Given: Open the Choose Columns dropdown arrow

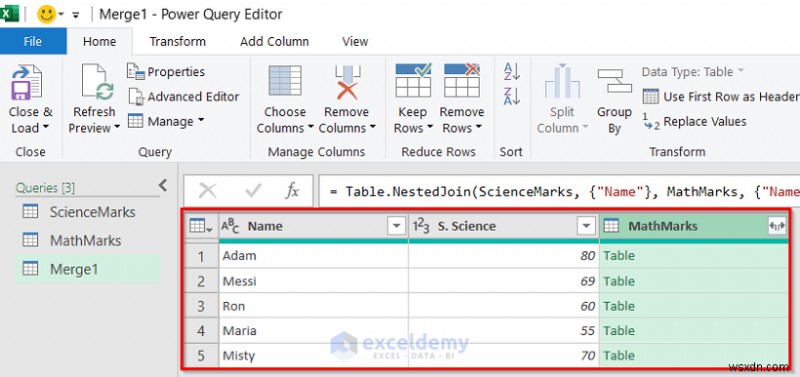Looking at the screenshot, I should point(310,127).
